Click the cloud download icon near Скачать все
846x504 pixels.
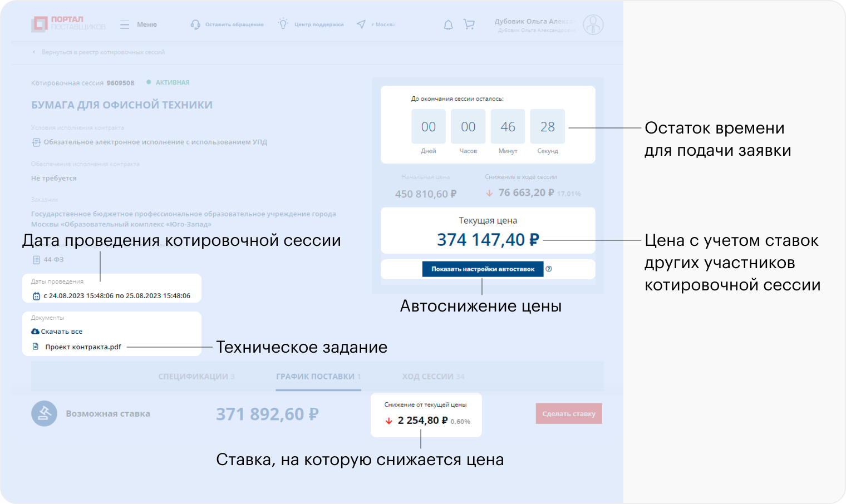35,332
